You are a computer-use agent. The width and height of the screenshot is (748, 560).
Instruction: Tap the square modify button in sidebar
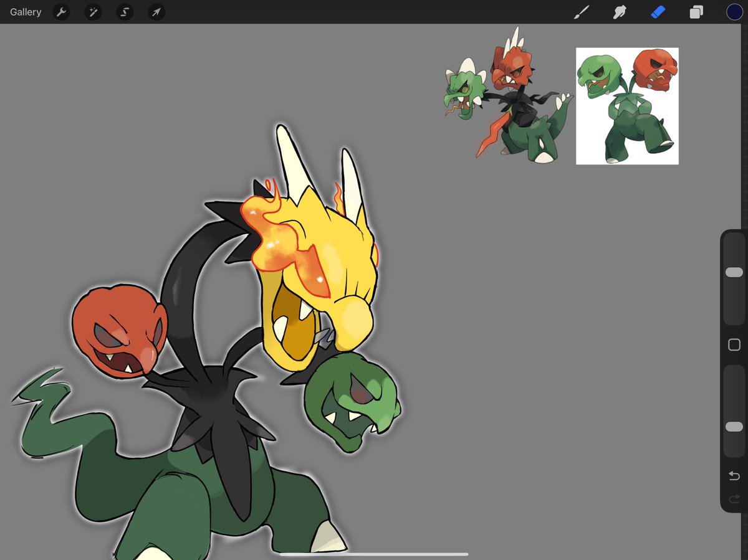[734, 344]
